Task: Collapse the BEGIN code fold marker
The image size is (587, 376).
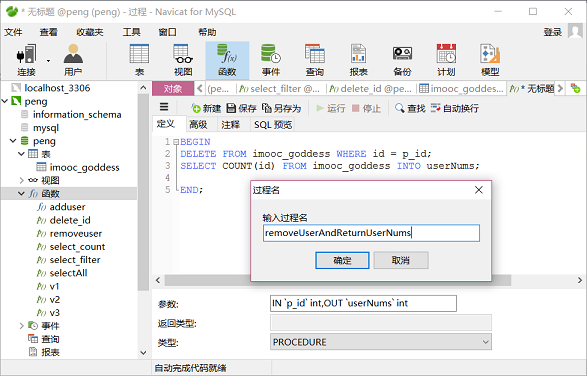Action: 176,142
